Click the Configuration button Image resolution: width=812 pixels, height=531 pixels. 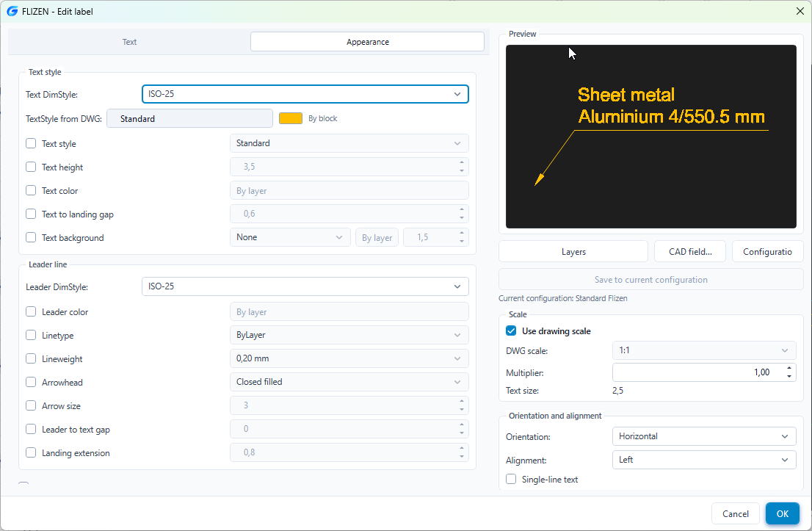pyautogui.click(x=767, y=252)
